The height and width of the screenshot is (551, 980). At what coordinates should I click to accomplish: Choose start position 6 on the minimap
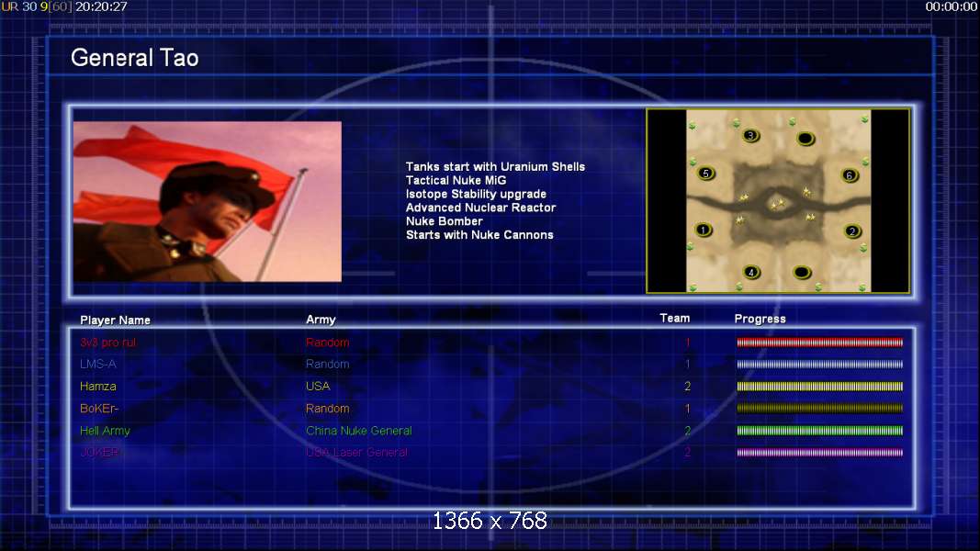coord(850,174)
